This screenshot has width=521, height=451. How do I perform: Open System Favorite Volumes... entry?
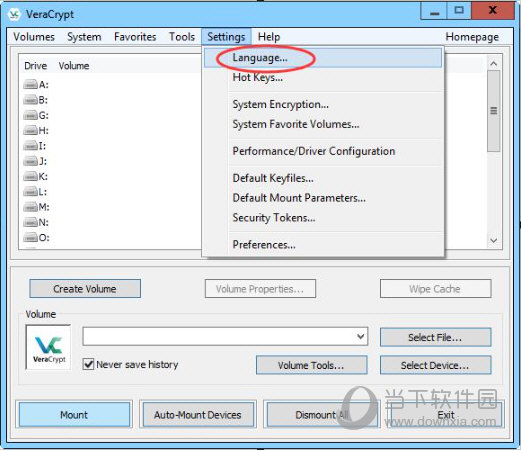[x=323, y=124]
